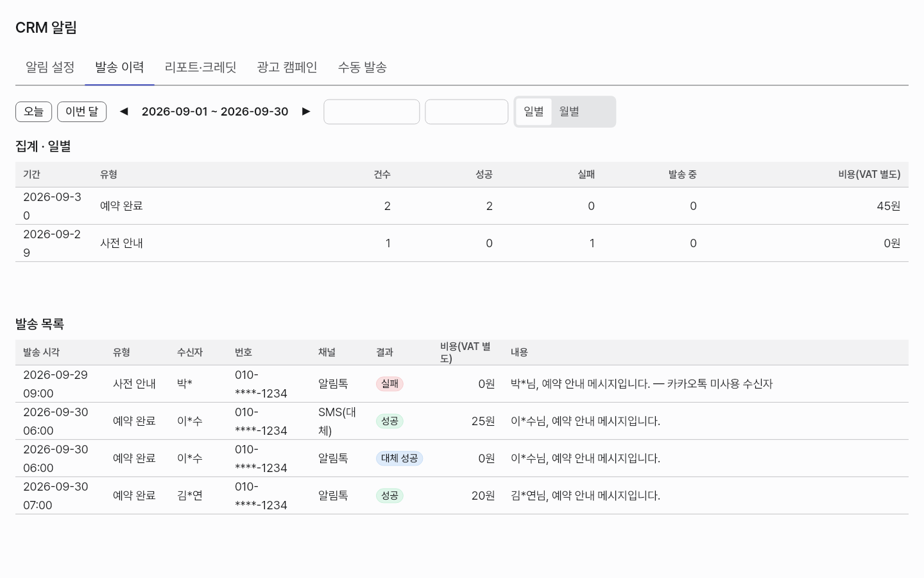Image resolution: width=924 pixels, height=578 pixels.
Task: Click the 오늘 button
Action: [x=33, y=112]
